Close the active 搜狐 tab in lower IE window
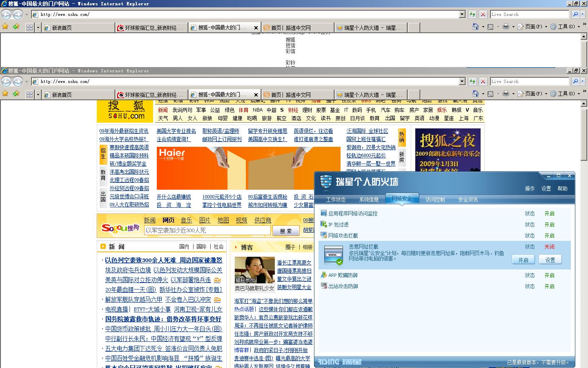 click(x=256, y=94)
